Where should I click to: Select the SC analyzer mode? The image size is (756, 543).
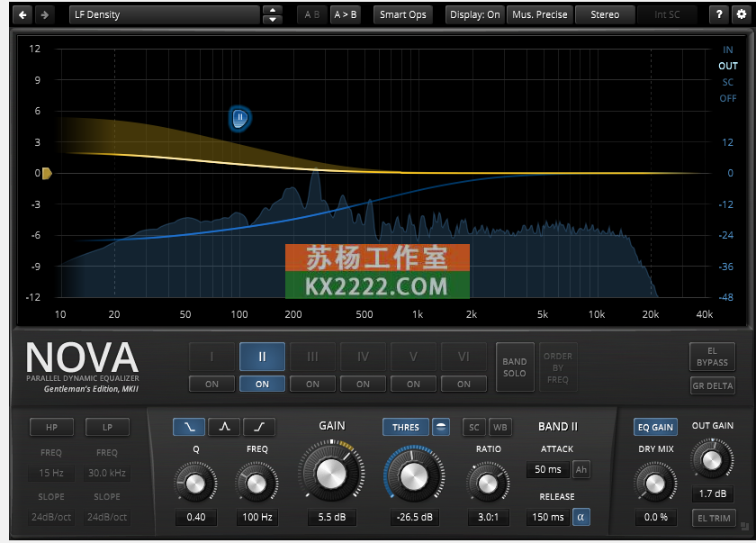click(x=727, y=82)
